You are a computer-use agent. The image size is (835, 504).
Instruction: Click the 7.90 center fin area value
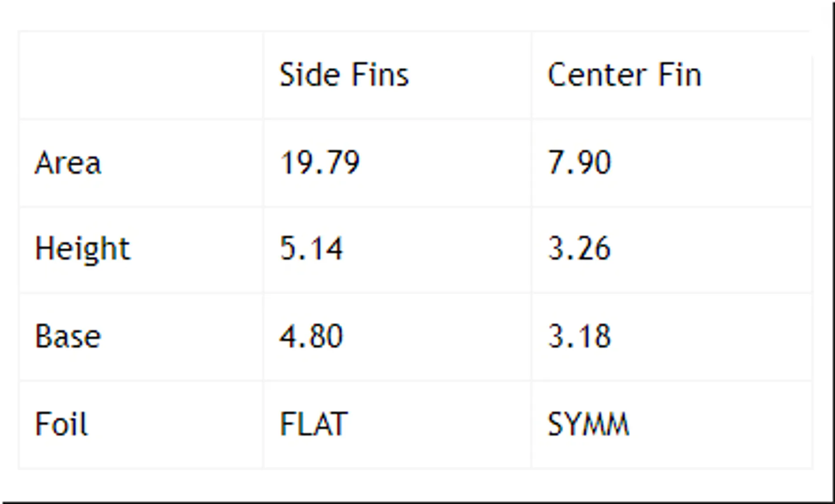pyautogui.click(x=579, y=163)
